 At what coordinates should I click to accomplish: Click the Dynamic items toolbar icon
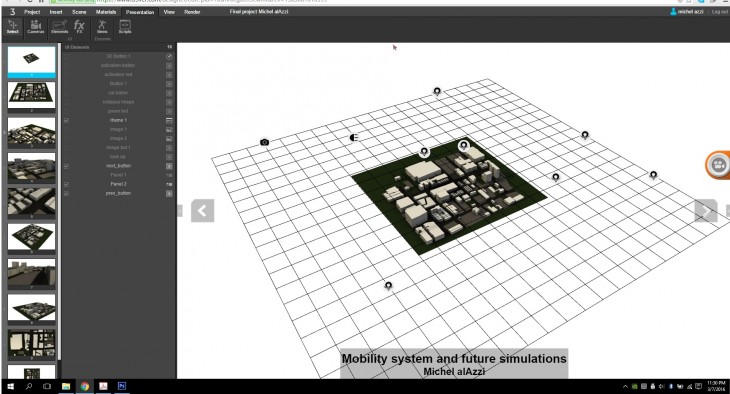click(x=102, y=27)
